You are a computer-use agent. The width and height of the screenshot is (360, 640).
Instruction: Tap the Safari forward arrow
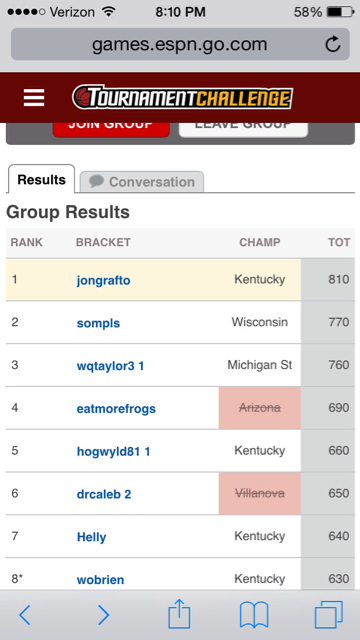(103, 615)
